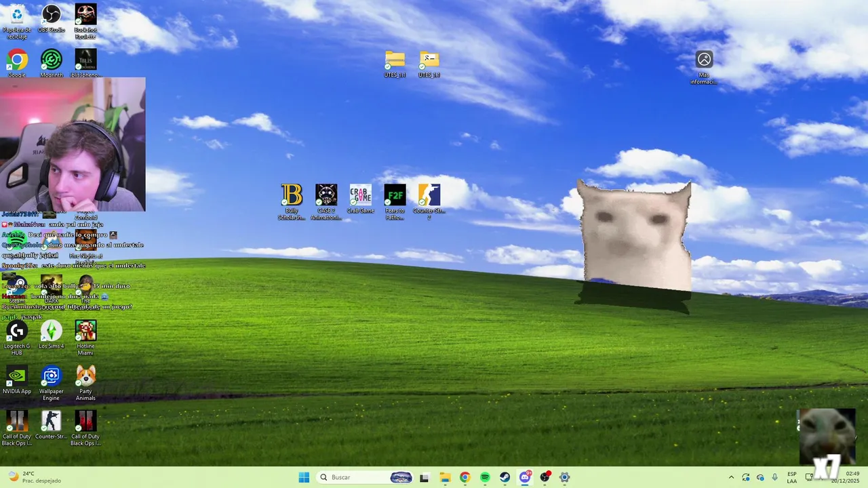Open the Logitech G HUB shortcut

17,338
